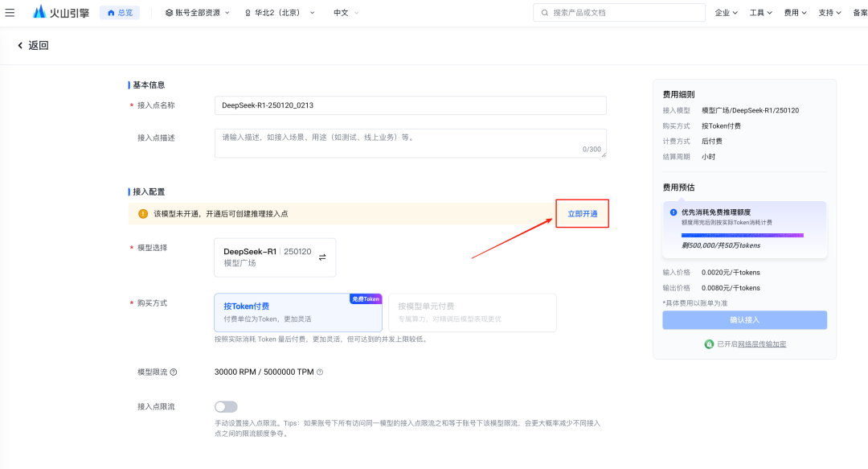
Task: Click the 接入点名称 input field
Action: point(410,105)
